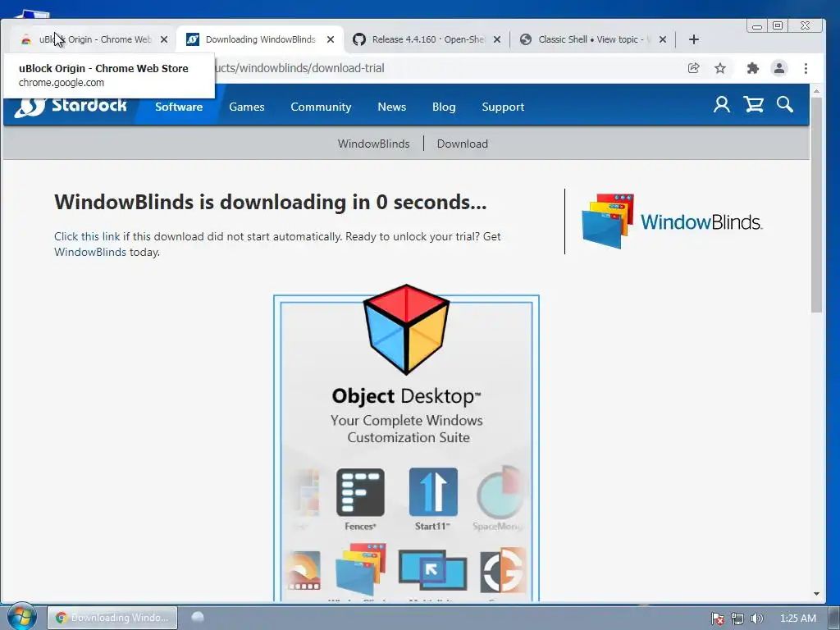Go to the Blog section
Viewport: 840px width, 630px height.
pos(444,107)
